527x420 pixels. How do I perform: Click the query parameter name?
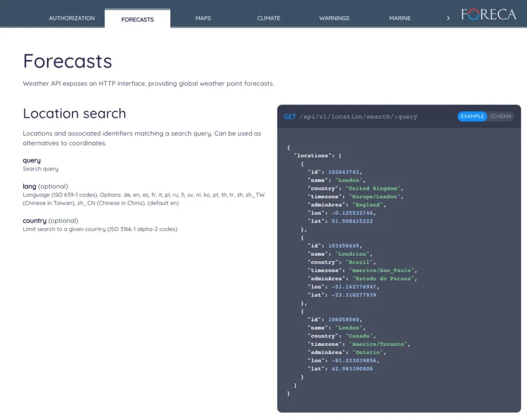pyautogui.click(x=31, y=160)
